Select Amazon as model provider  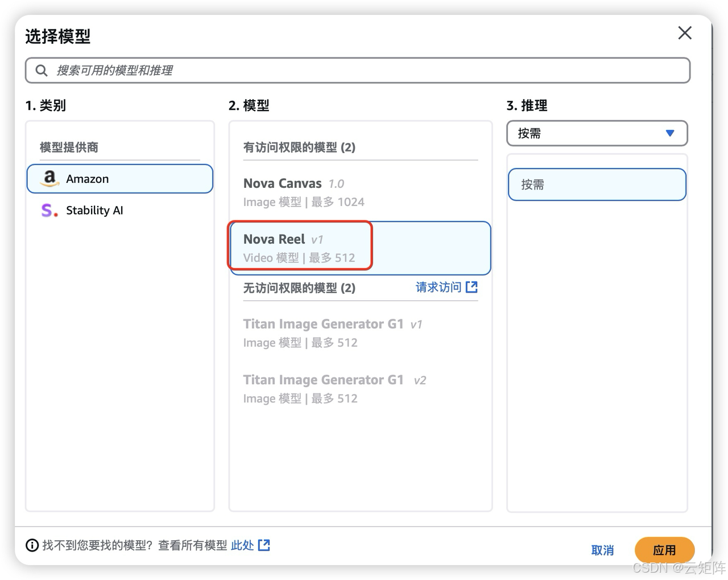(120, 179)
